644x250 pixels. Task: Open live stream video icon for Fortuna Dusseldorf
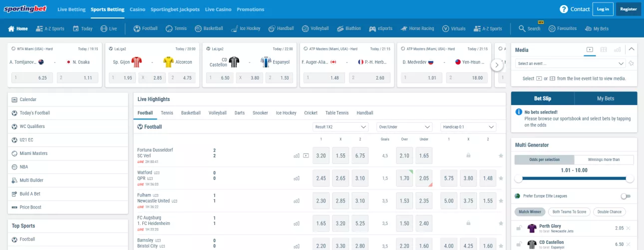point(306,155)
